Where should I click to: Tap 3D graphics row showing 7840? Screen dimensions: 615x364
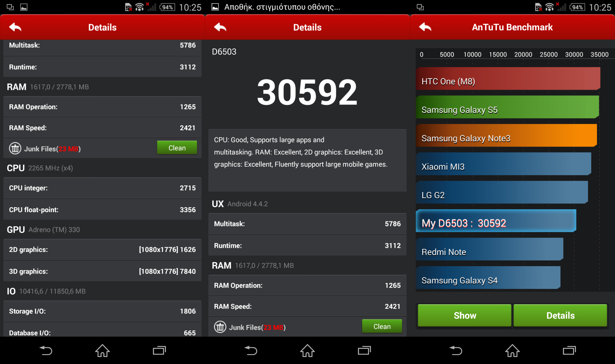pos(102,271)
